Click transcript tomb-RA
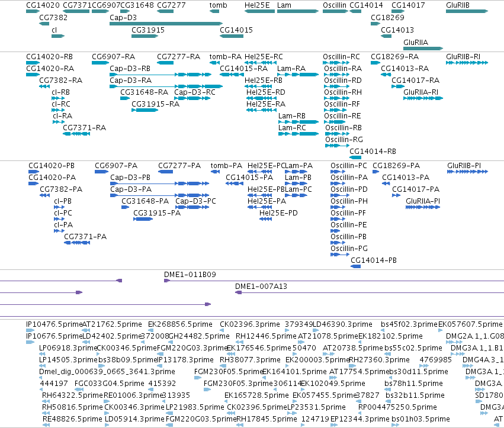504x428 pixels. coord(225,57)
